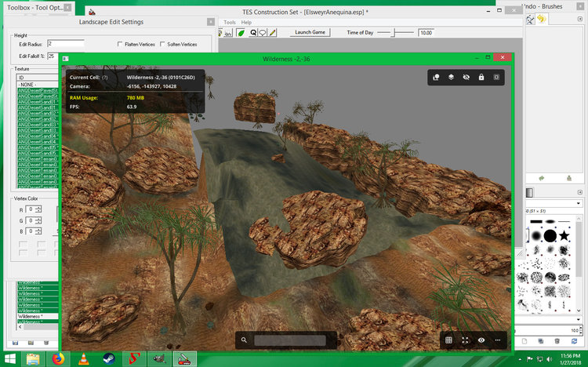Click the delete brush trash icon

click(557, 341)
